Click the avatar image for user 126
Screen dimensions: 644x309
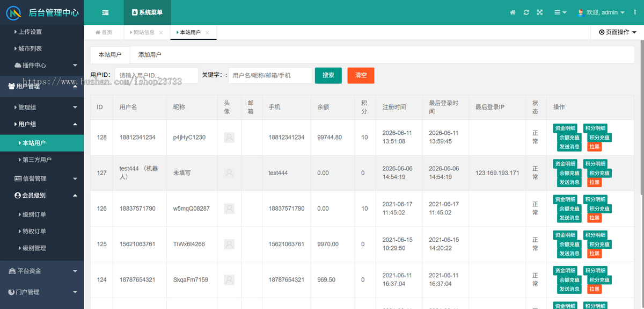point(229,209)
